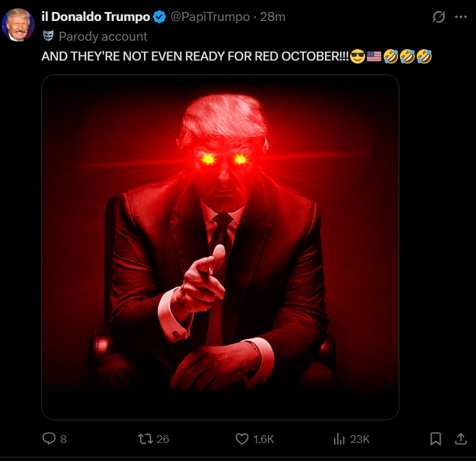Open the profile avatar picture
The height and width of the screenshot is (461, 476).
(18, 25)
